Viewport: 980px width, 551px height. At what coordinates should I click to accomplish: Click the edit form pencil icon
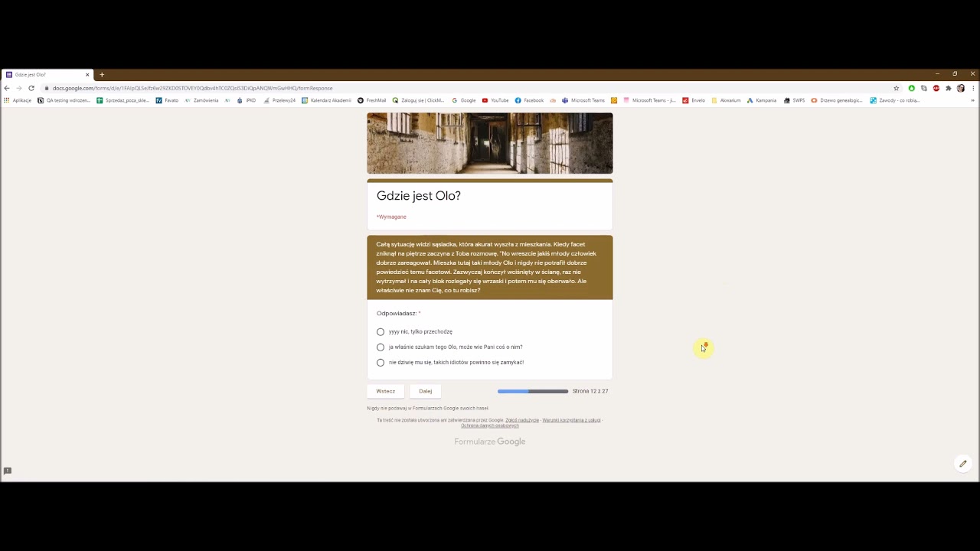point(963,464)
